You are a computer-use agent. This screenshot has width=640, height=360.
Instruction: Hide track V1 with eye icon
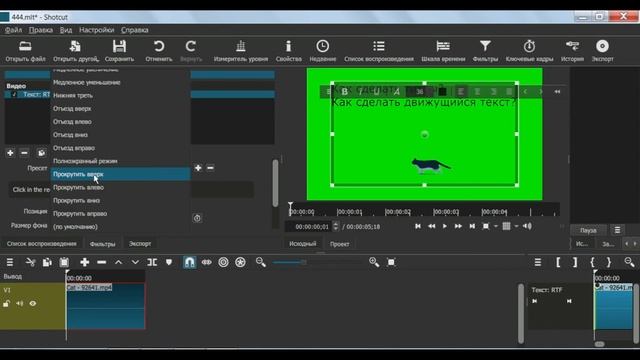[x=33, y=304]
